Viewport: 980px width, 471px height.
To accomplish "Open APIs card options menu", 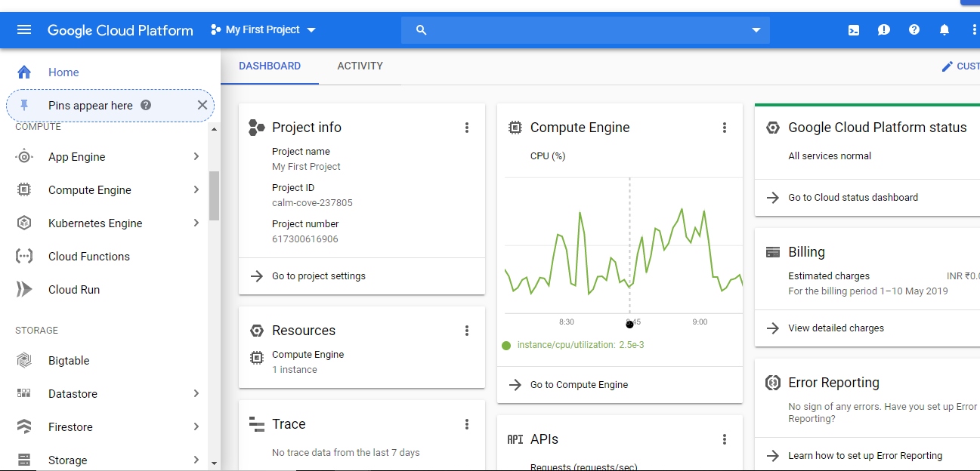I will [x=725, y=439].
